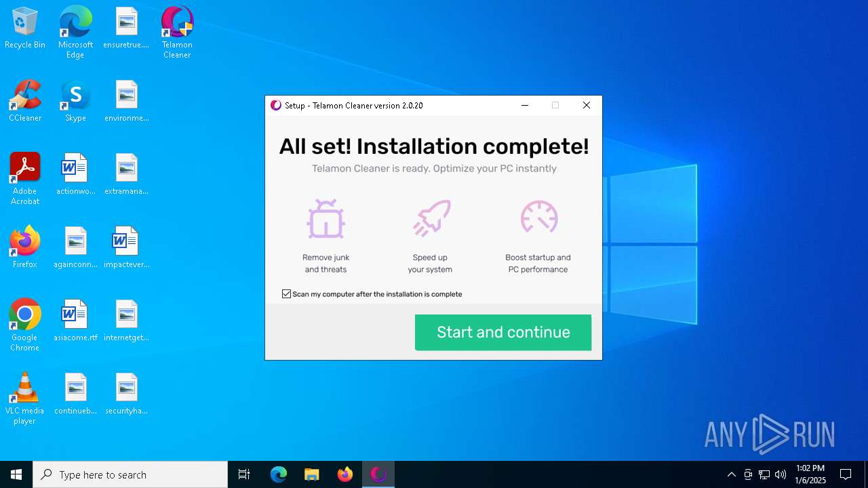Select the Telamon Cleaner desktop shortcut
868x488 pixels.
coord(177,33)
